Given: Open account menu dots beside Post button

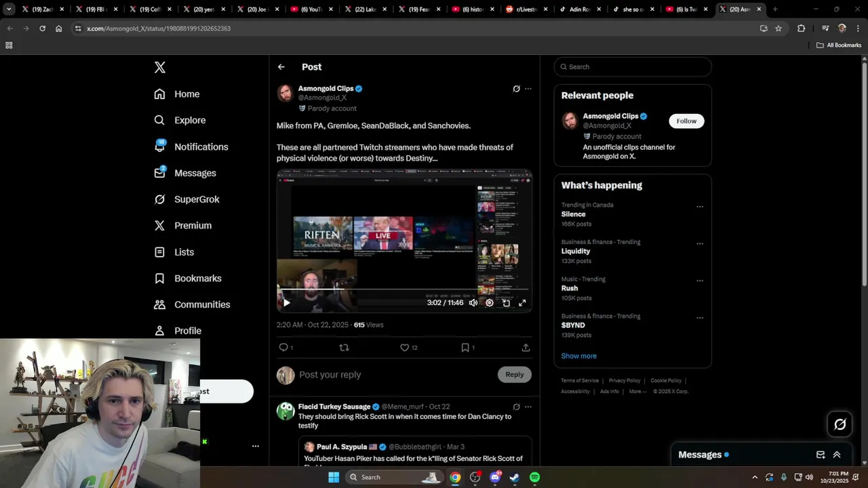Looking at the screenshot, I should click(x=256, y=446).
